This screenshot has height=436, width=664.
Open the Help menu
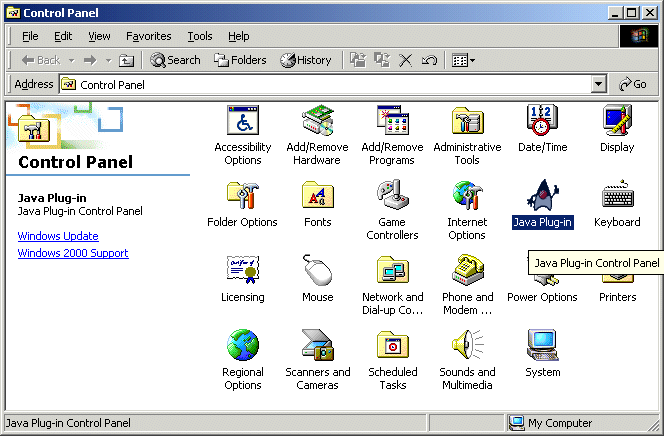238,36
